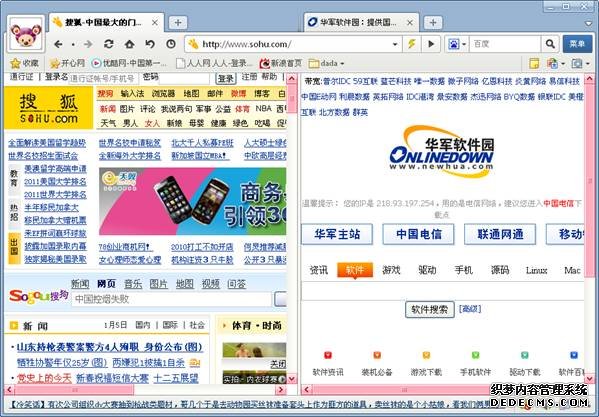Click the 手机软件 green icon
This screenshot has height=417, width=599.
pos(475,356)
